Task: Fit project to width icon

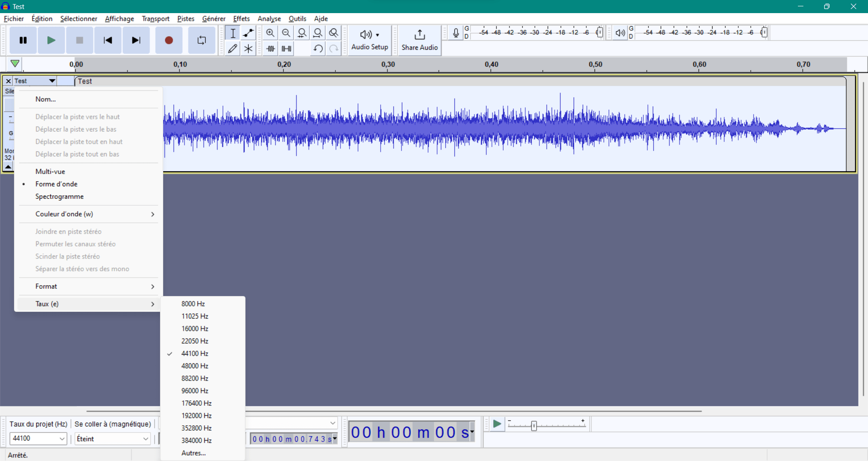Action: (x=318, y=33)
